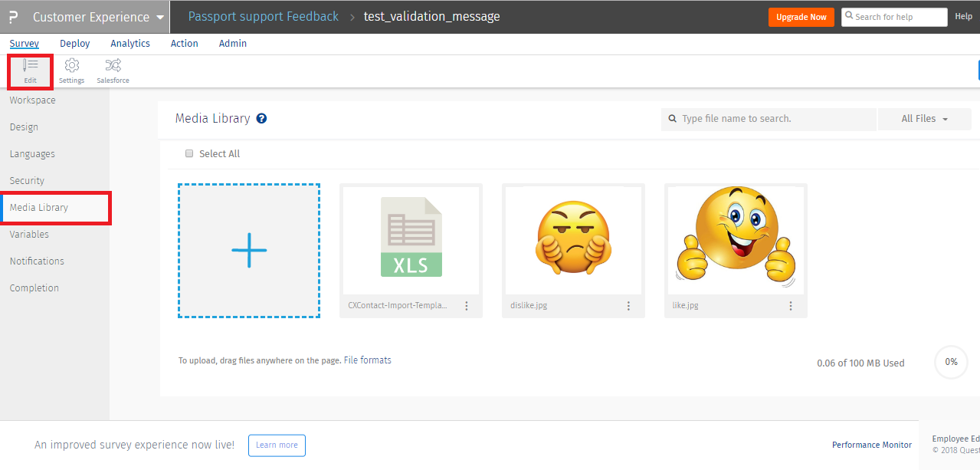Open options menu for CXContact-Import-Template file
This screenshot has width=980, height=470.
point(467,306)
